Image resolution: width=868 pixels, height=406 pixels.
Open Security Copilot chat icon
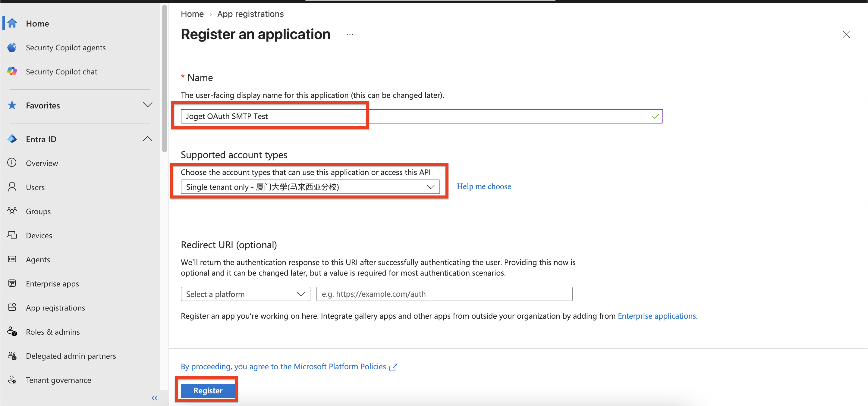[x=12, y=71]
